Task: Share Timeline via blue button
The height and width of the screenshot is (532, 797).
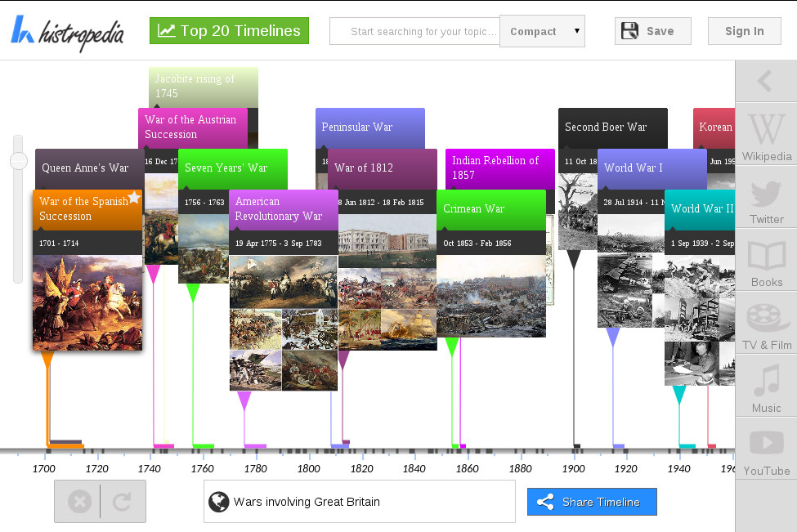Action: 591,502
